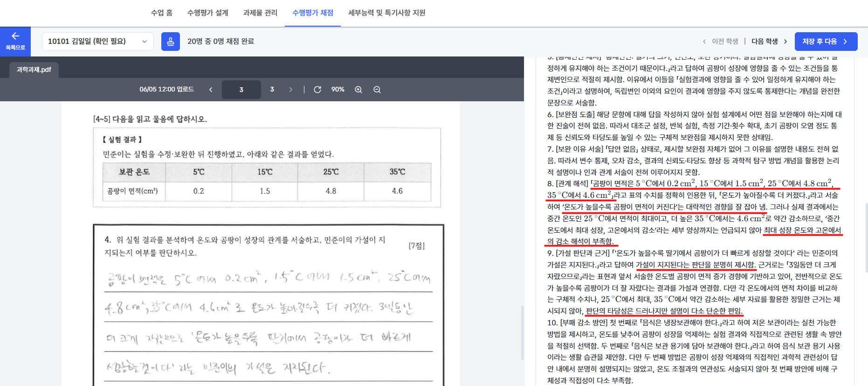Open 세부능력 및 특기사항 지원 tab
The width and height of the screenshot is (868, 386).
pos(387,13)
